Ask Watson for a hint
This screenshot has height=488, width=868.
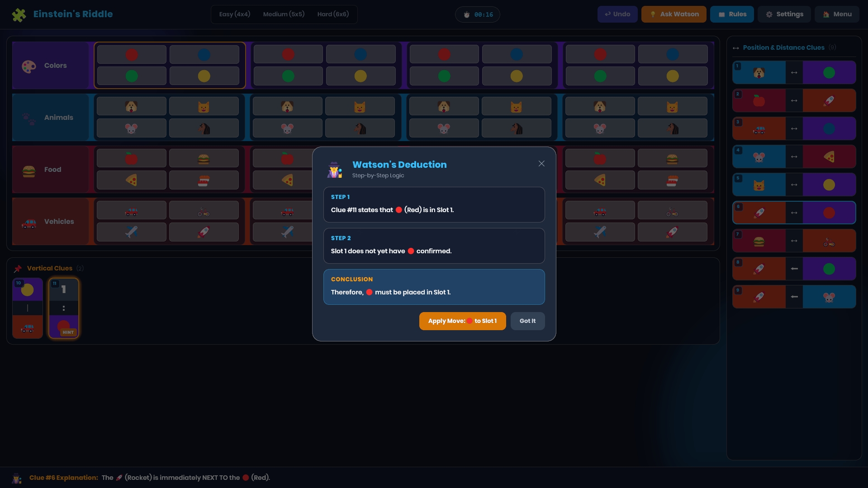click(674, 14)
